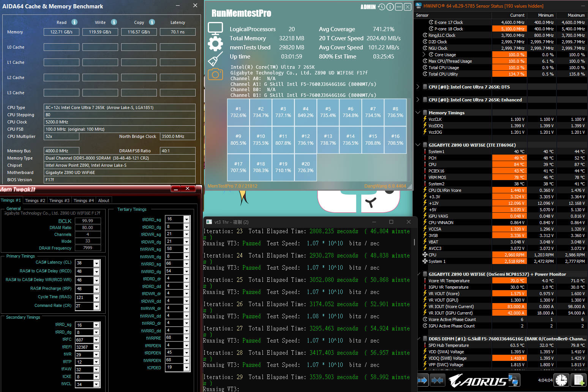Click Read info icon in AIDA64

point(74,22)
